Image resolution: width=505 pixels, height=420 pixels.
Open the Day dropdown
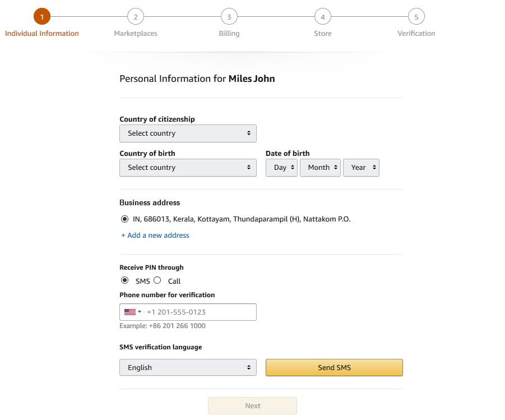coord(281,167)
